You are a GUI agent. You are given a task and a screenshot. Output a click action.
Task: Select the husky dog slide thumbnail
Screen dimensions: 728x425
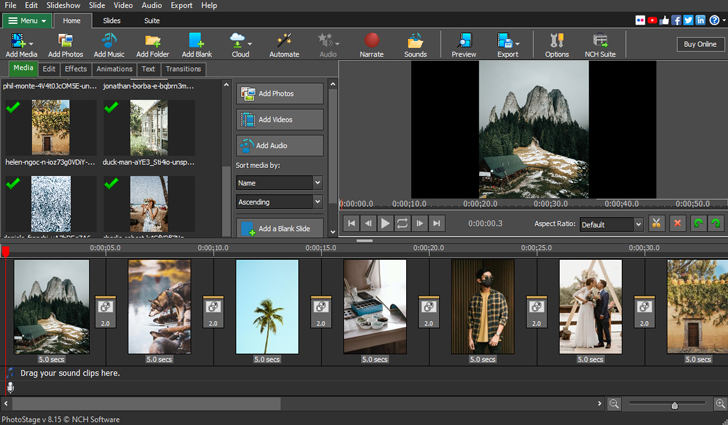click(x=159, y=307)
